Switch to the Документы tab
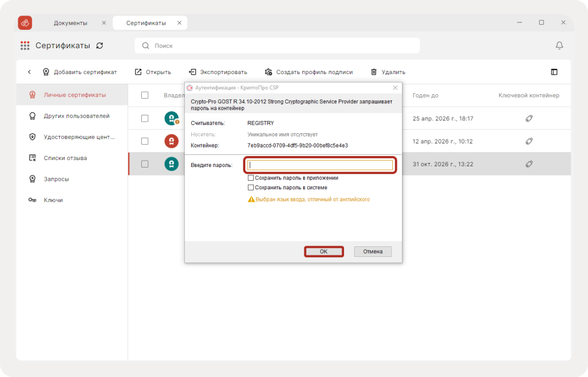Image resolution: width=588 pixels, height=377 pixels. click(x=71, y=23)
